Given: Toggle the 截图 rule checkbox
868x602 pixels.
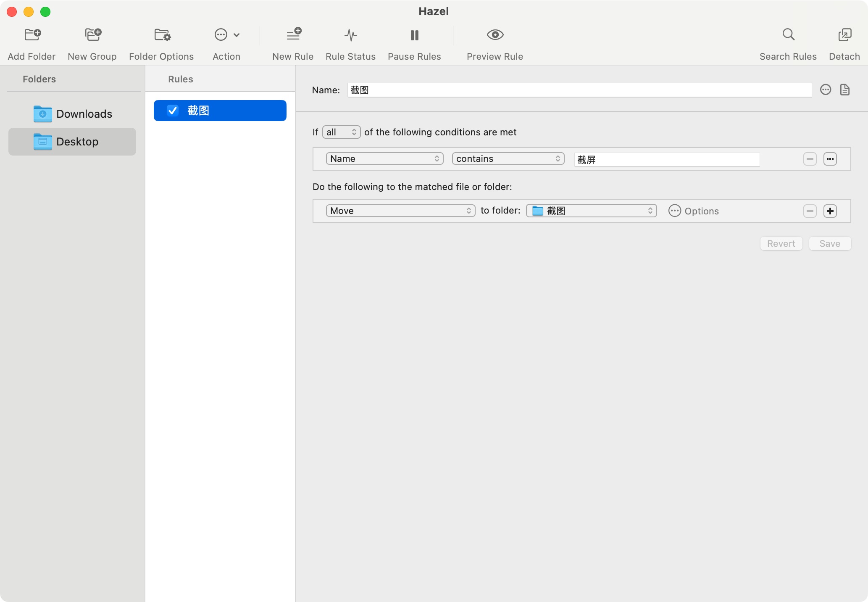Looking at the screenshot, I should pyautogui.click(x=173, y=111).
